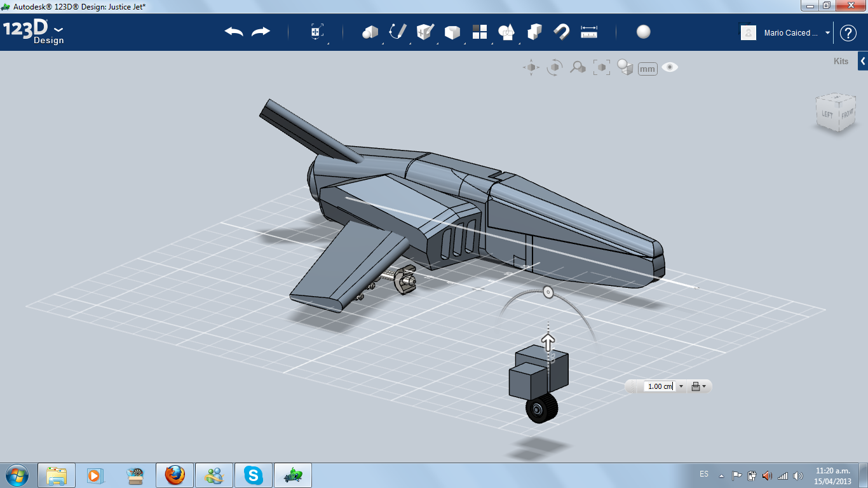Open the Grouping tool menu
Image resolution: width=868 pixels, height=488 pixels.
(506, 32)
